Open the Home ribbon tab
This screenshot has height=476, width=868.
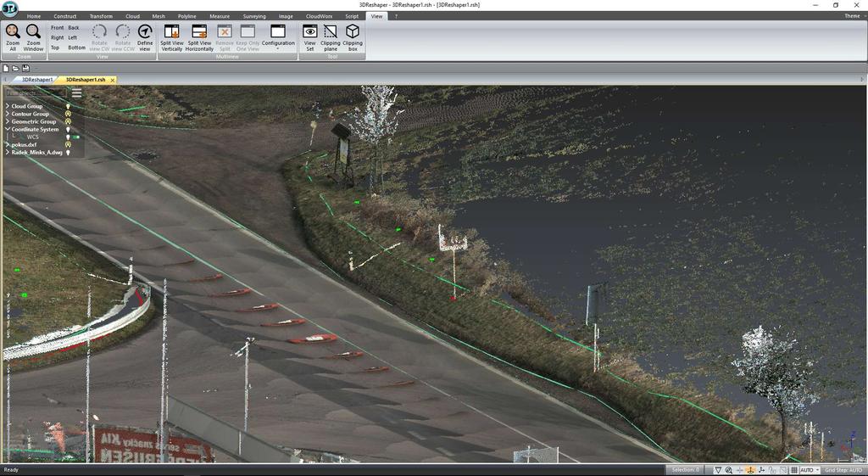click(x=34, y=16)
